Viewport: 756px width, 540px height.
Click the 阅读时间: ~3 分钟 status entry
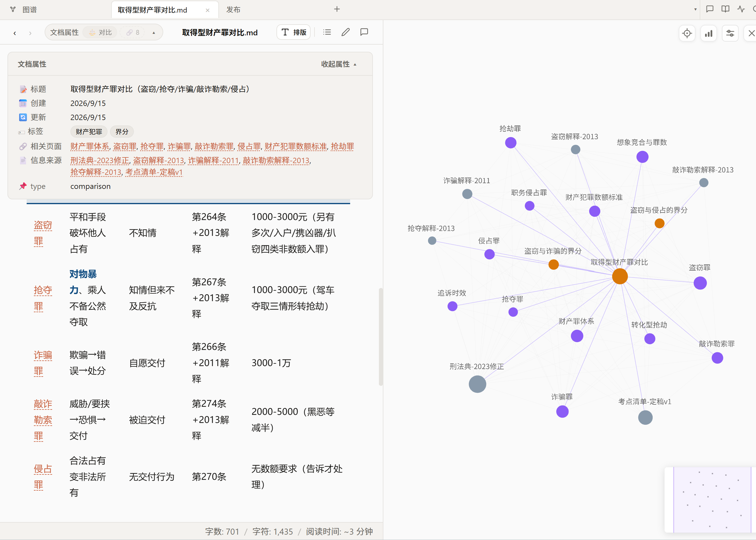339,531
